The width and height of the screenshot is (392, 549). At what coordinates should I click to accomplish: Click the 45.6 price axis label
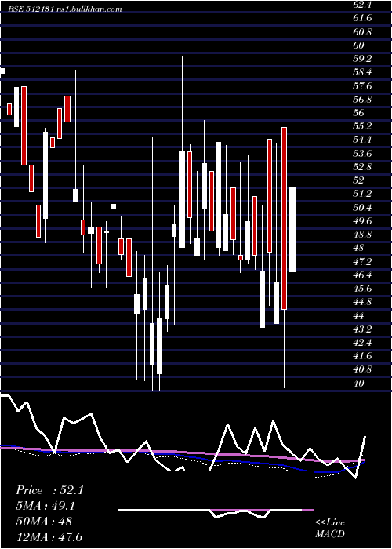(362, 289)
